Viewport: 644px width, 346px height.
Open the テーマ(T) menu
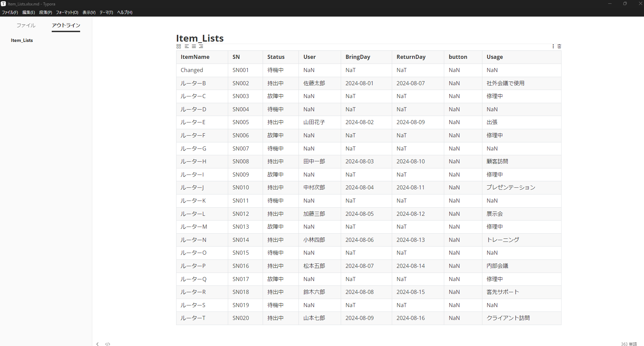point(106,13)
